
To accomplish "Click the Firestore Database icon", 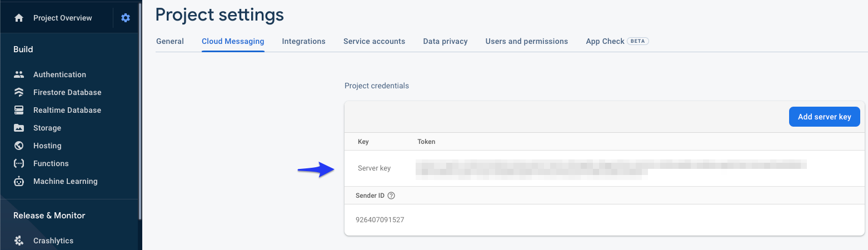I will point(19,92).
